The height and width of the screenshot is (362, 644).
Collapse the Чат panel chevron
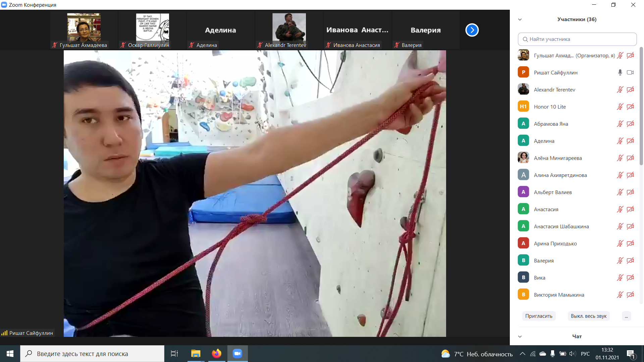pos(520,337)
